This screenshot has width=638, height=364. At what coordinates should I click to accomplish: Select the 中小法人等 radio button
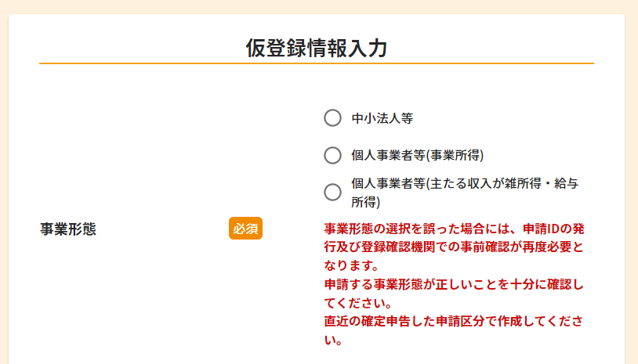tap(332, 118)
